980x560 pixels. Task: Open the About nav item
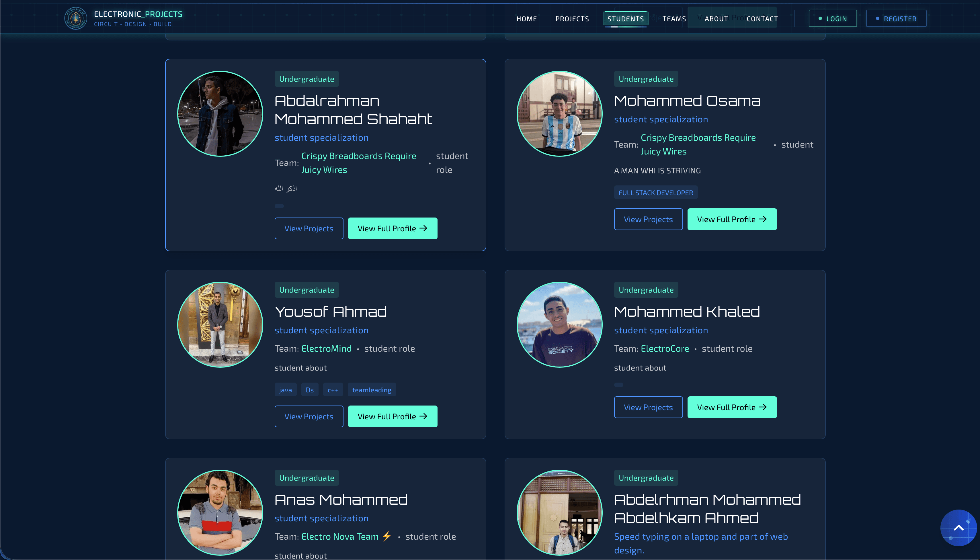point(716,19)
